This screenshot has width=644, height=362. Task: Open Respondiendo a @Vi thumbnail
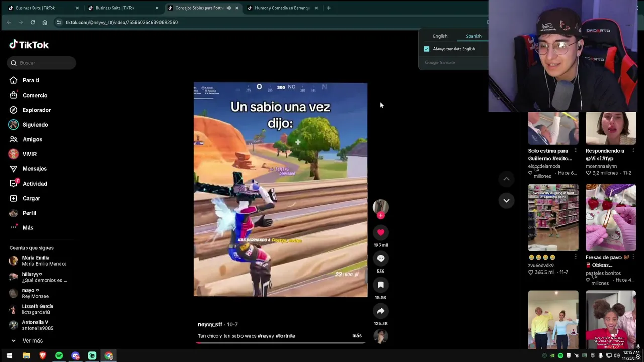610,128
